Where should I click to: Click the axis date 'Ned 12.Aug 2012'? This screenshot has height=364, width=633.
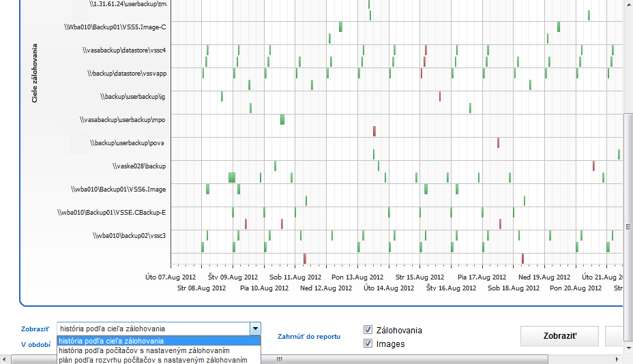(326, 288)
